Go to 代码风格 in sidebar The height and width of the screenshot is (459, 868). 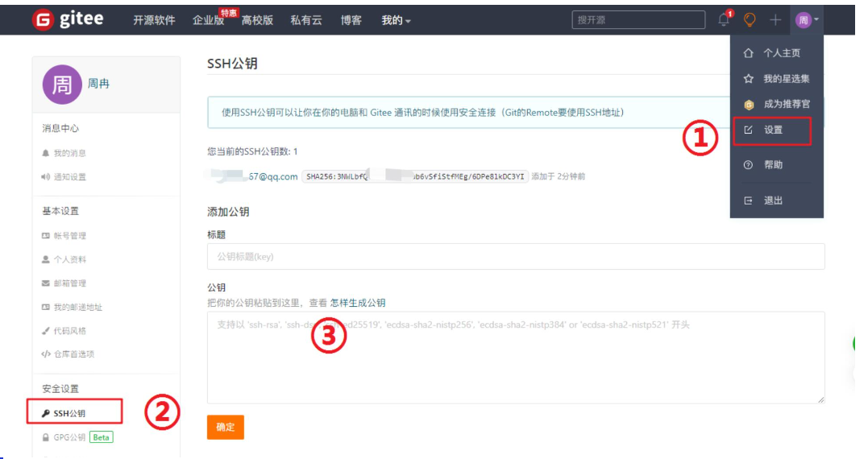click(x=70, y=331)
